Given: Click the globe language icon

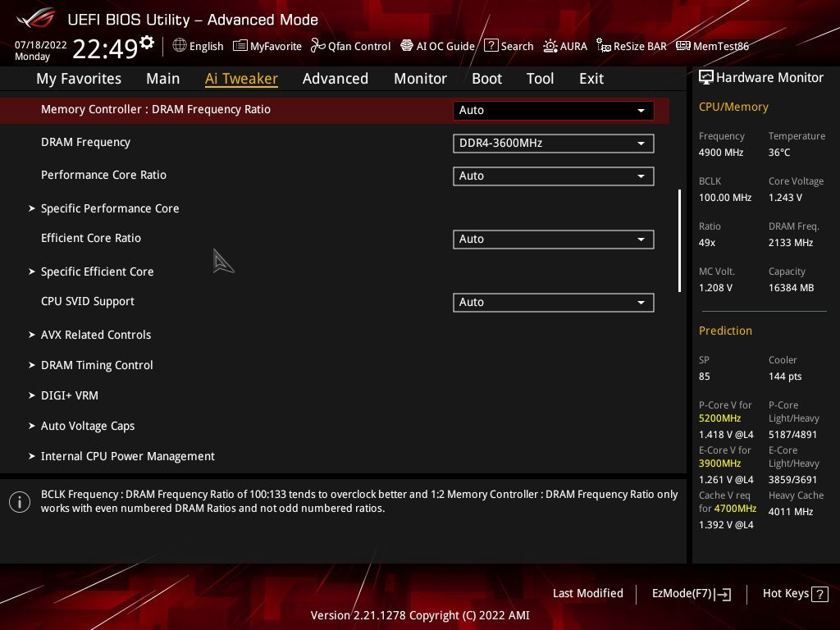Looking at the screenshot, I should tap(180, 46).
